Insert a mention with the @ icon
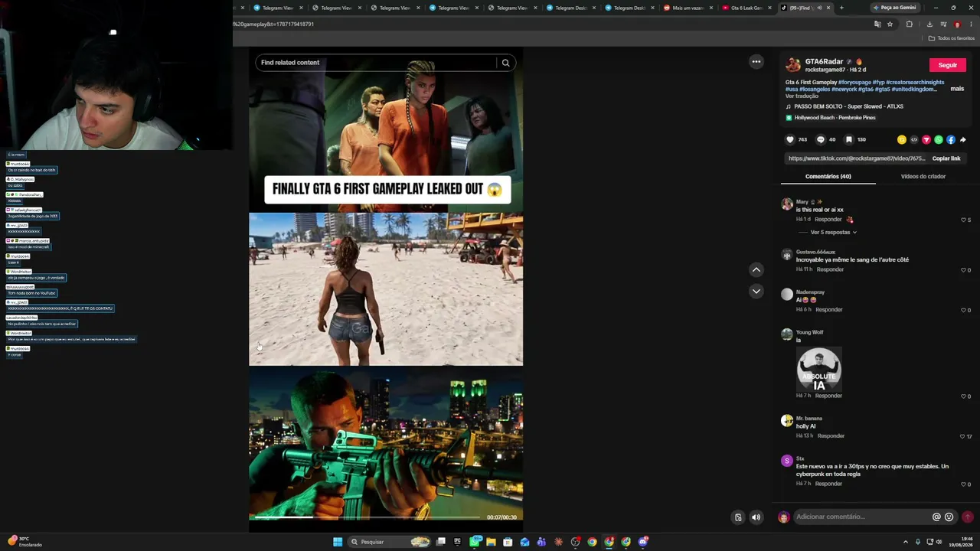Image resolution: width=980 pixels, height=551 pixels. coord(936,517)
